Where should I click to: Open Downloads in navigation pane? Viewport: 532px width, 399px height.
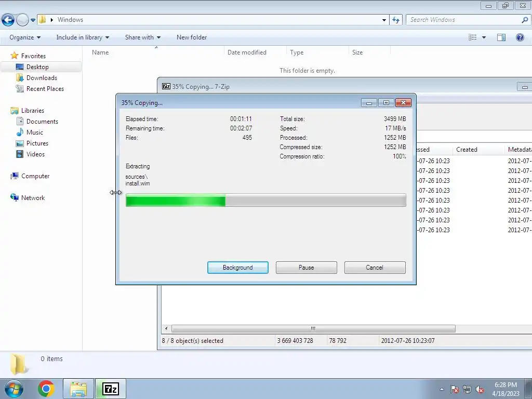click(42, 78)
